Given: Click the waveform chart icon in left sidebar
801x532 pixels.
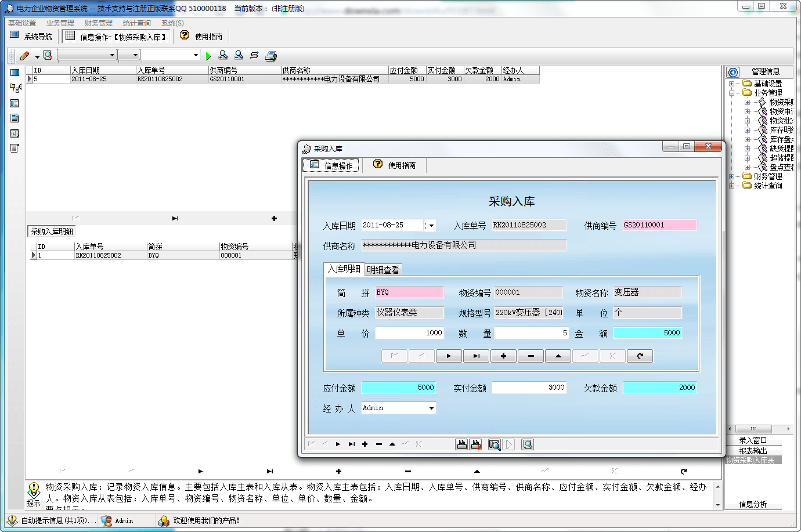Looking at the screenshot, I should (15, 133).
